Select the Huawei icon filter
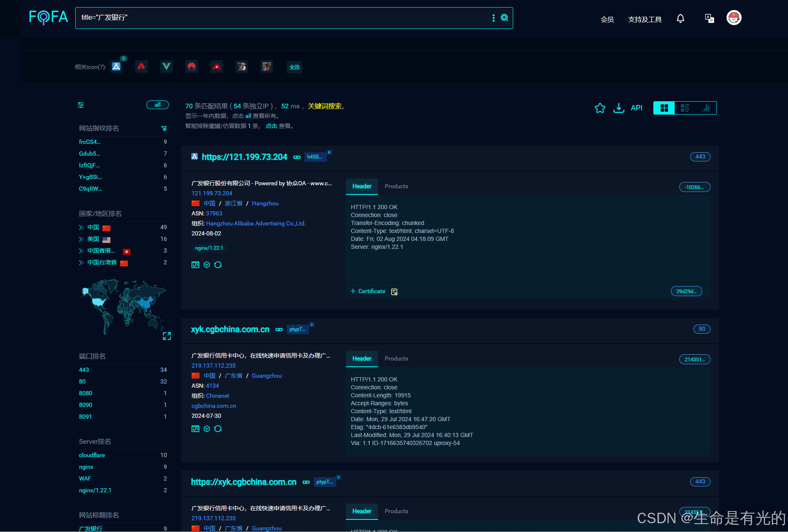The height and width of the screenshot is (532, 788). 192,66
